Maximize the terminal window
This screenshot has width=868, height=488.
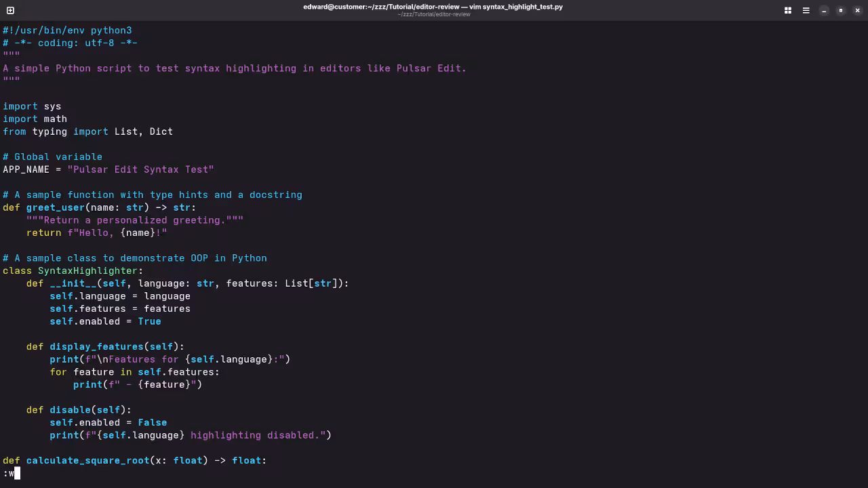[x=840, y=11]
